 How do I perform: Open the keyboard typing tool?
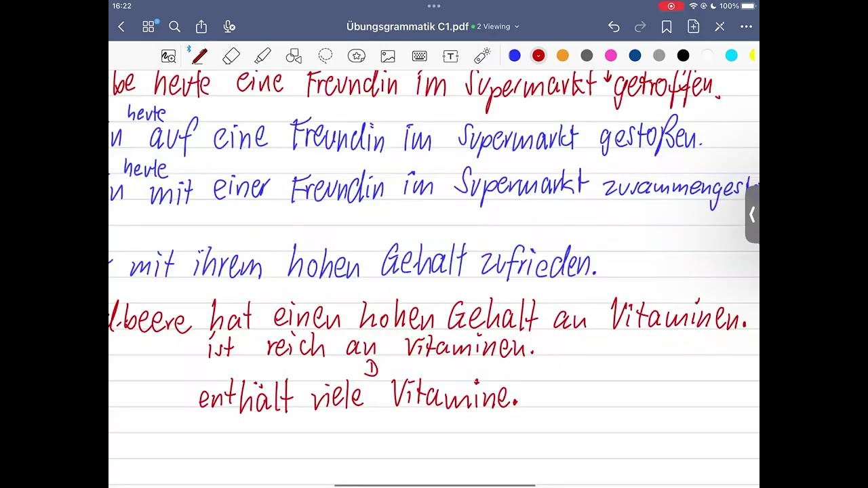(419, 56)
